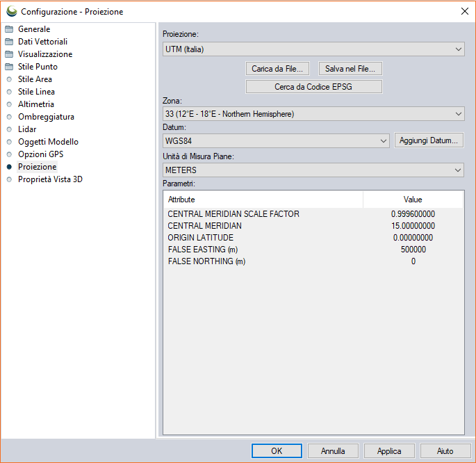Image resolution: width=476 pixels, height=463 pixels.
Task: Select the Stile Area bullet icon
Action: click(x=9, y=79)
